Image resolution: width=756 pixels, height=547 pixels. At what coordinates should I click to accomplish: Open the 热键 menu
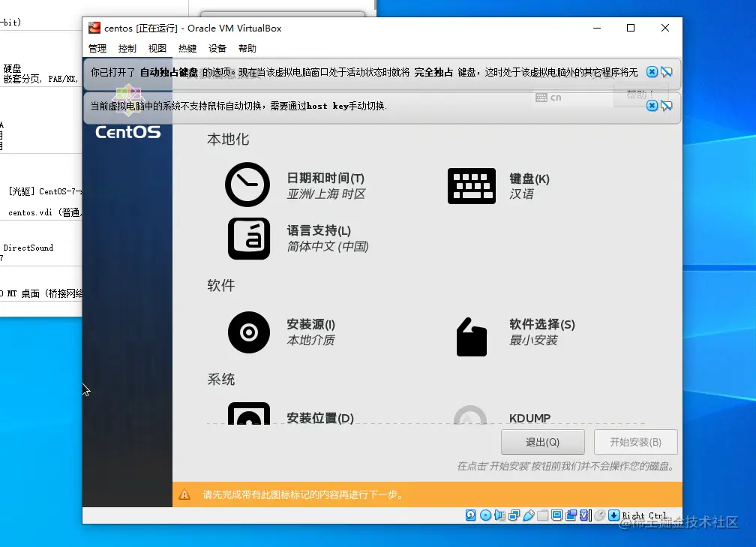[187, 48]
